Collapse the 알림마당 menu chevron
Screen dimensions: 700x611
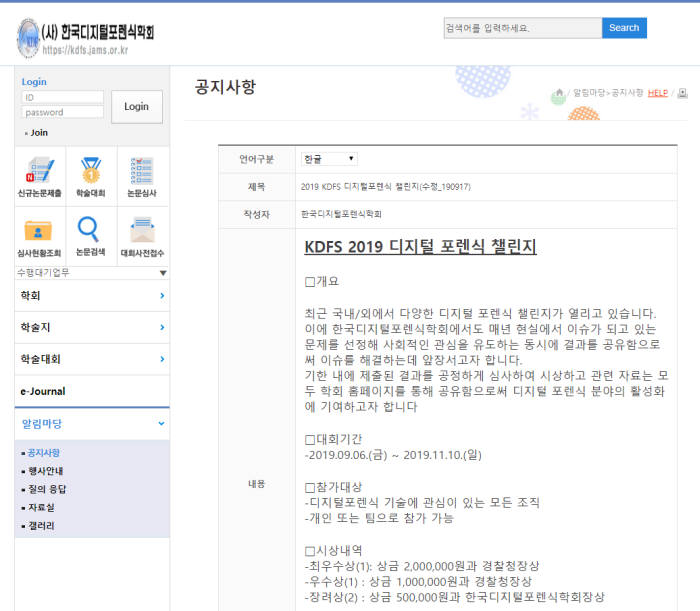coord(161,423)
